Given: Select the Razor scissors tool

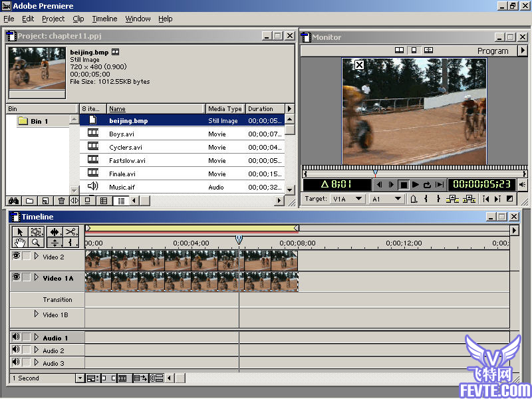Looking at the screenshot, I should tap(70, 232).
